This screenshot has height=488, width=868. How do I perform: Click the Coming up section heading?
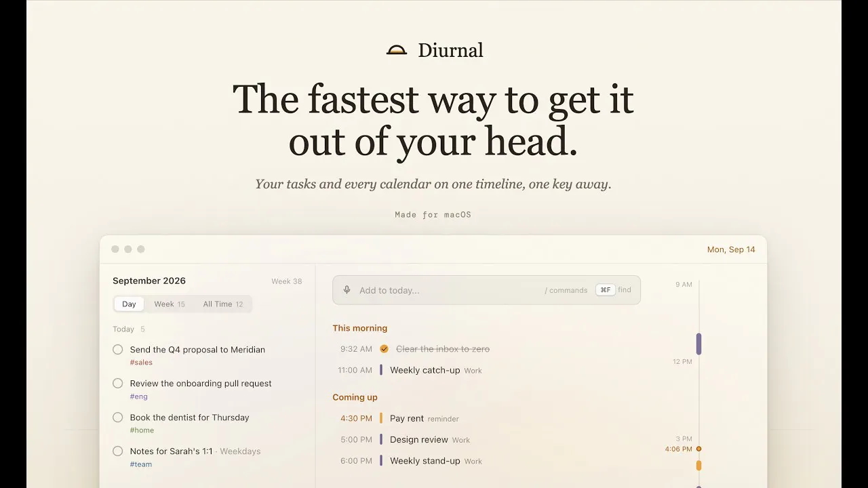tap(355, 397)
